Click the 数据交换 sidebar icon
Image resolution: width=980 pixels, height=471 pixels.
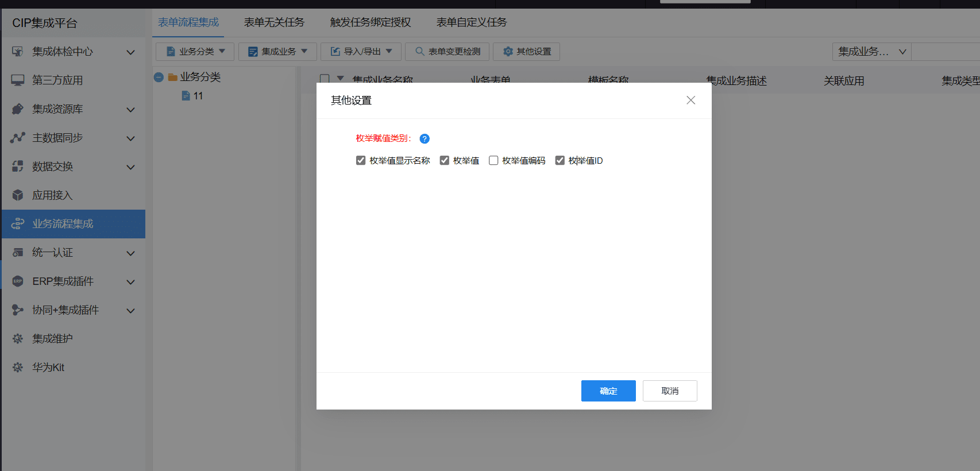pyautogui.click(x=18, y=167)
